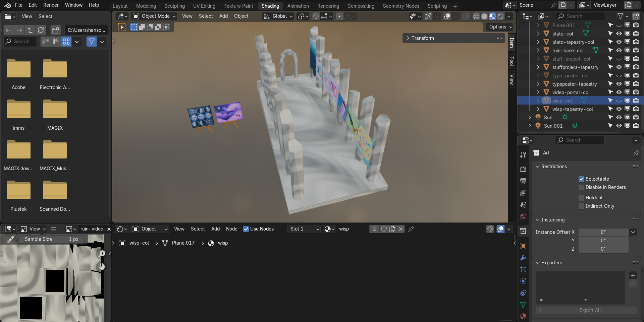Create new folder in file browser
Viewport: 644px width, 322px height.
pyautogui.click(x=55, y=30)
